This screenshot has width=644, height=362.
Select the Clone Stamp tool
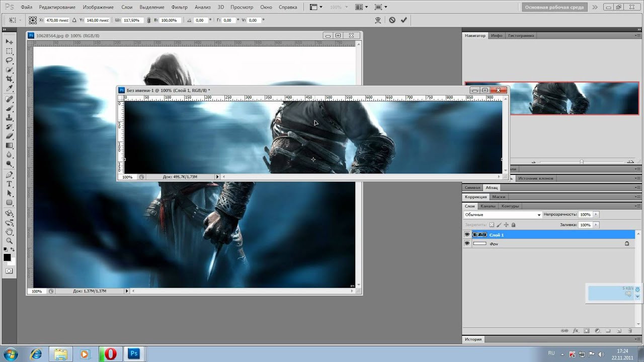click(9, 118)
